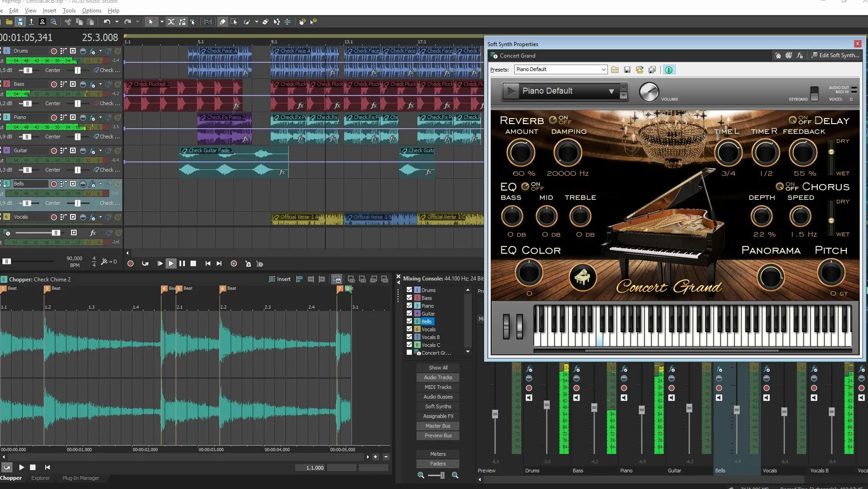Click the green bypass power icon

pos(669,70)
